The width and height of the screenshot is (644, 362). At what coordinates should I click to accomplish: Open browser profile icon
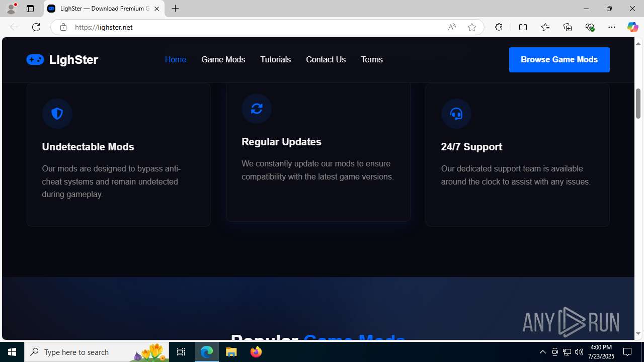point(11,9)
